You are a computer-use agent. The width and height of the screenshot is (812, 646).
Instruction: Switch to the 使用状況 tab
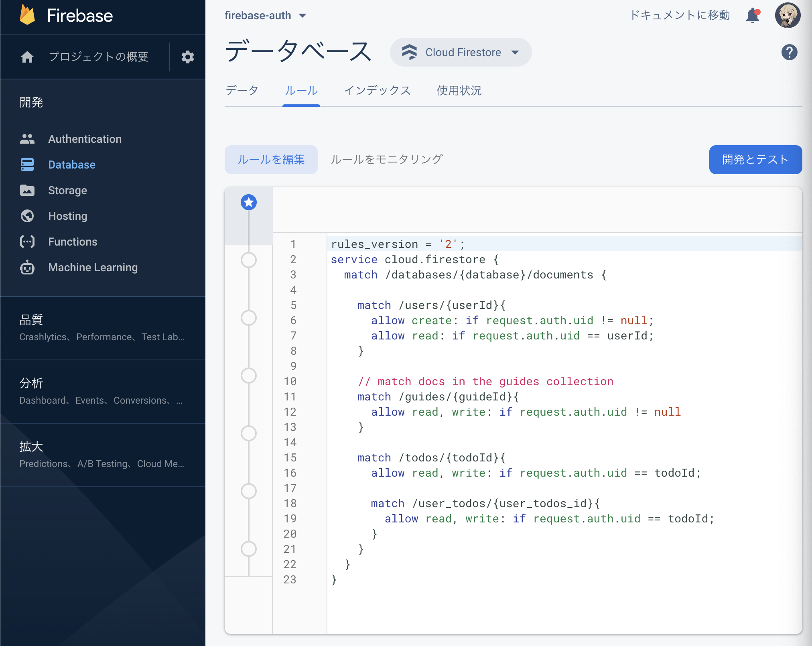click(x=459, y=91)
